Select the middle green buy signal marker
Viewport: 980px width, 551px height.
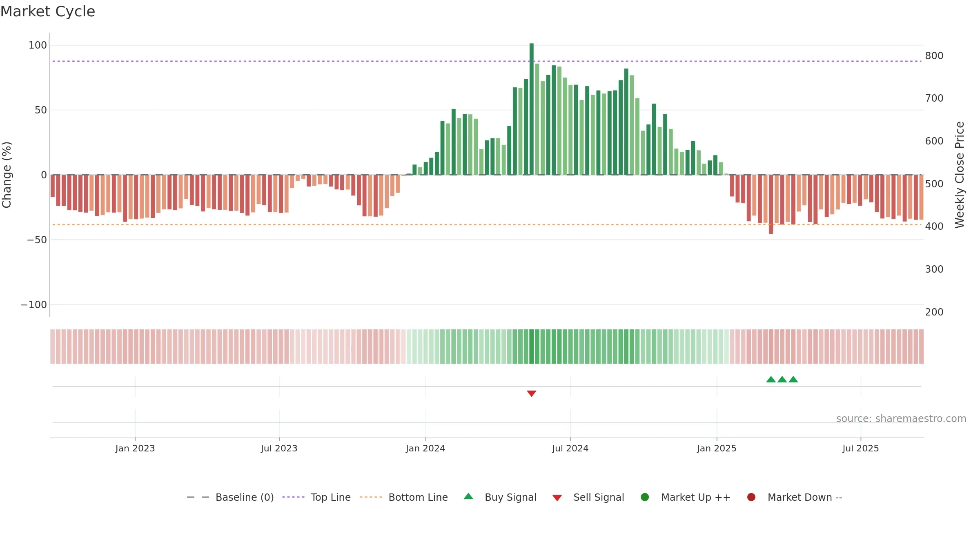coord(782,380)
